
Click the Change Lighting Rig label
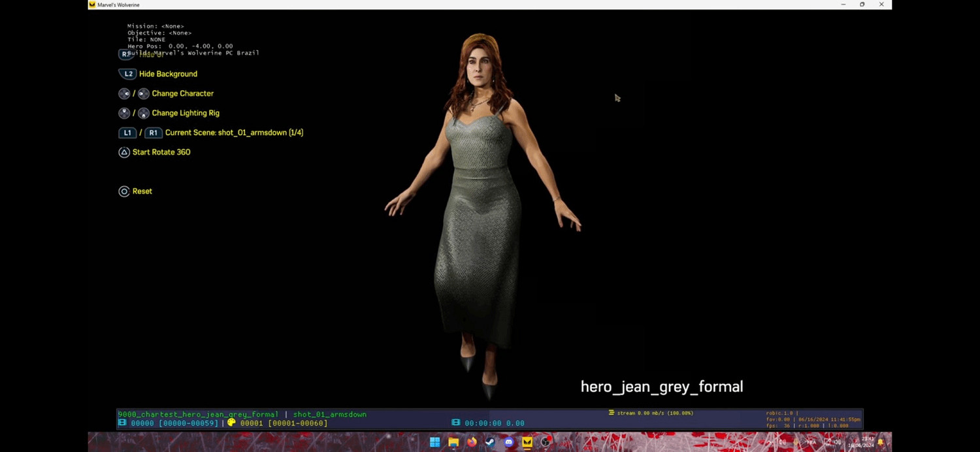click(186, 113)
